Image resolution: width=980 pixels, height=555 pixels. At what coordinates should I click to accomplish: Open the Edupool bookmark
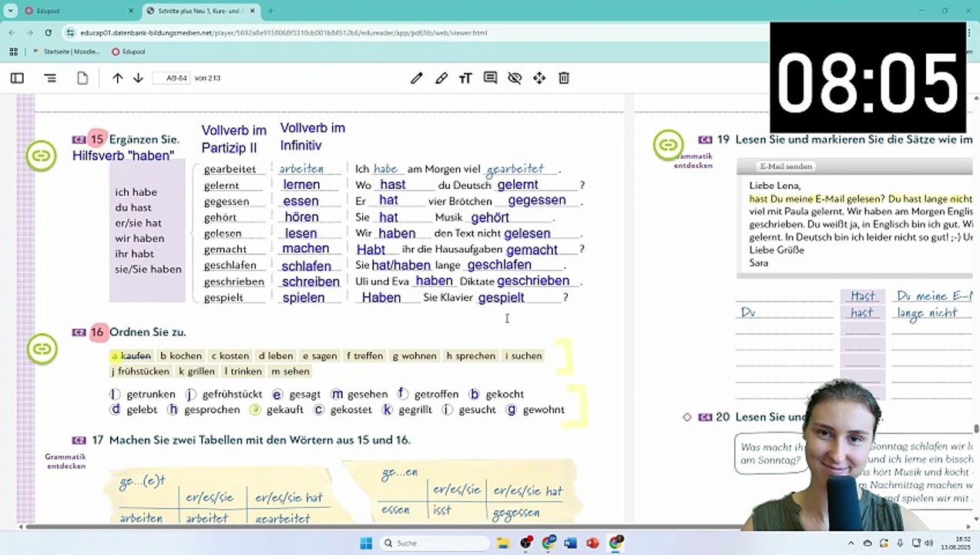coord(128,52)
